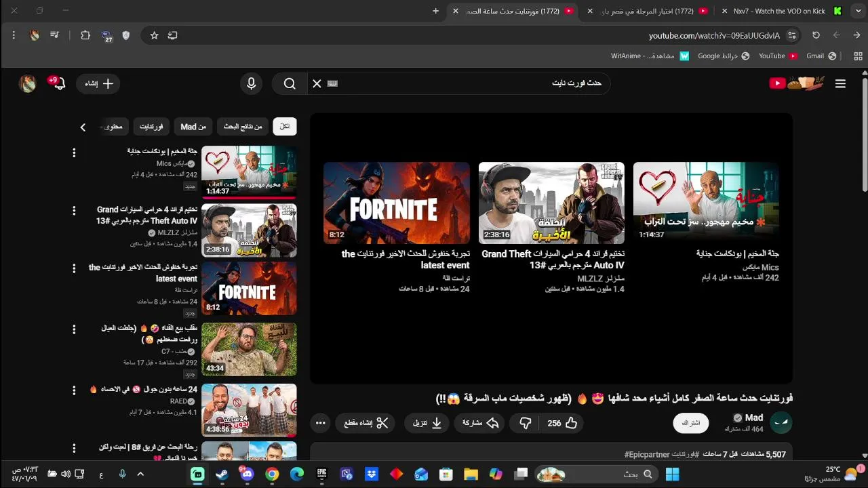Open Chrome three-dot menu
The width and height of the screenshot is (868, 488).
coord(14,35)
